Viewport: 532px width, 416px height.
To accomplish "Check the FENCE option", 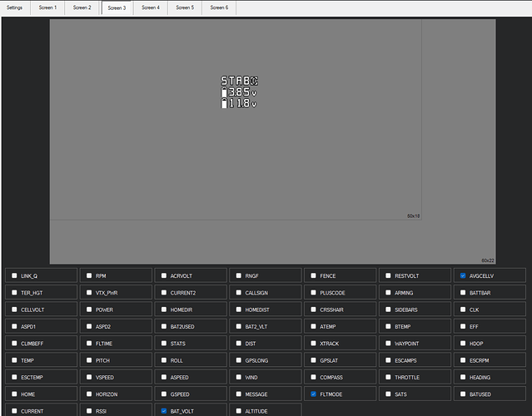I will coord(313,275).
